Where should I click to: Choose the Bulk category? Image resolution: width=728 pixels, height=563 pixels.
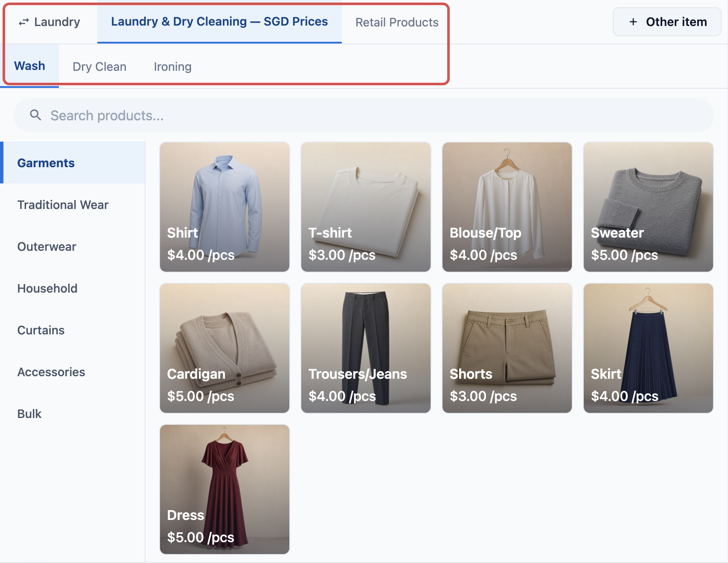tap(73, 414)
